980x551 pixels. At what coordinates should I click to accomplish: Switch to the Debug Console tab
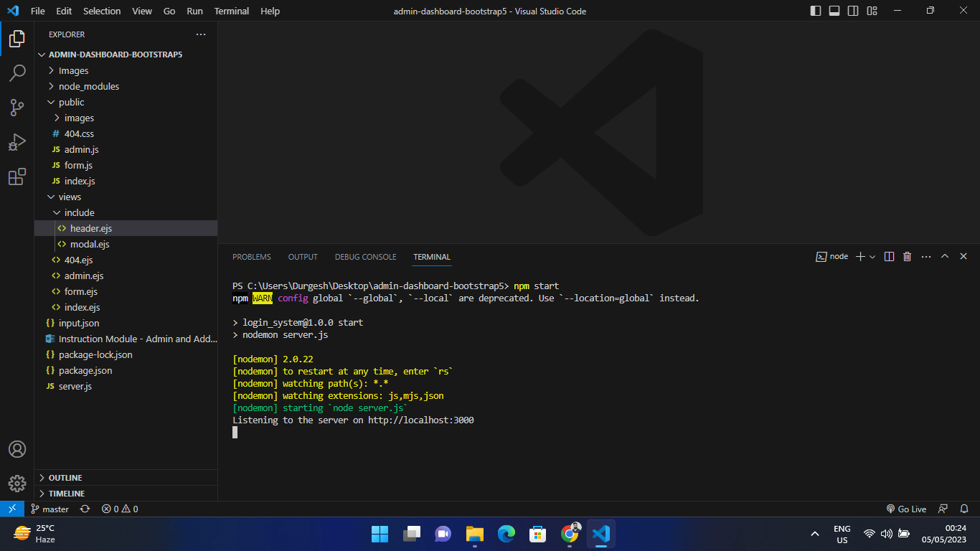pos(365,257)
